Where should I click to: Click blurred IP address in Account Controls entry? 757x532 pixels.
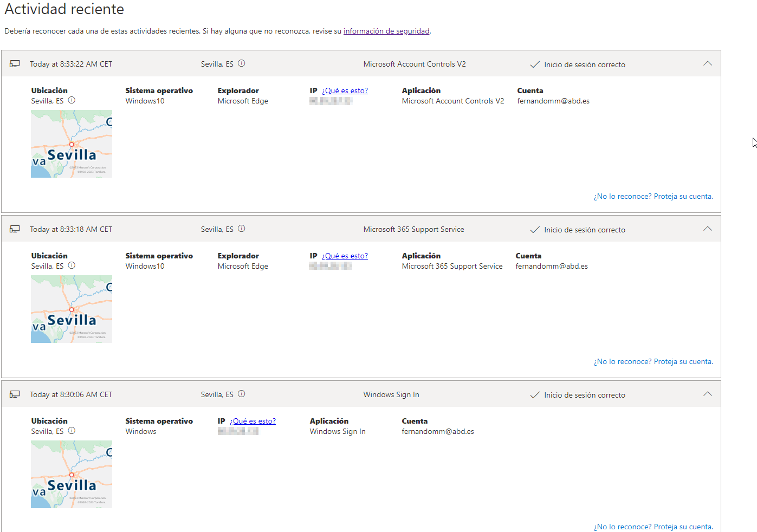coord(331,101)
